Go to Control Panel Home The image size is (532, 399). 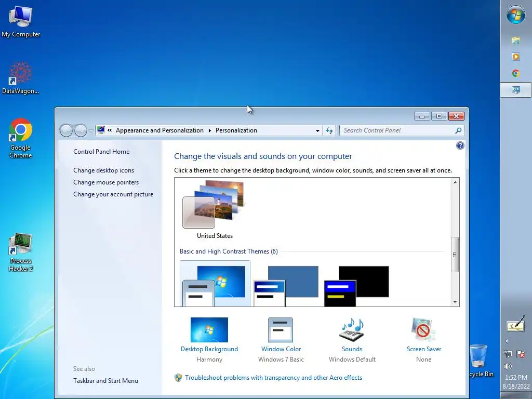coord(101,152)
